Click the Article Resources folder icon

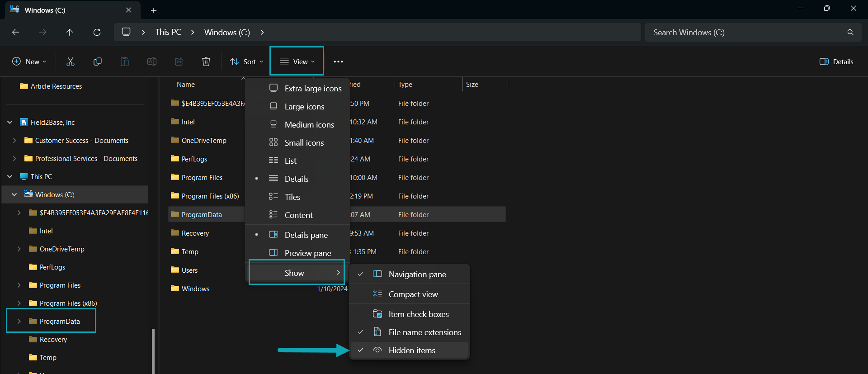click(x=24, y=86)
